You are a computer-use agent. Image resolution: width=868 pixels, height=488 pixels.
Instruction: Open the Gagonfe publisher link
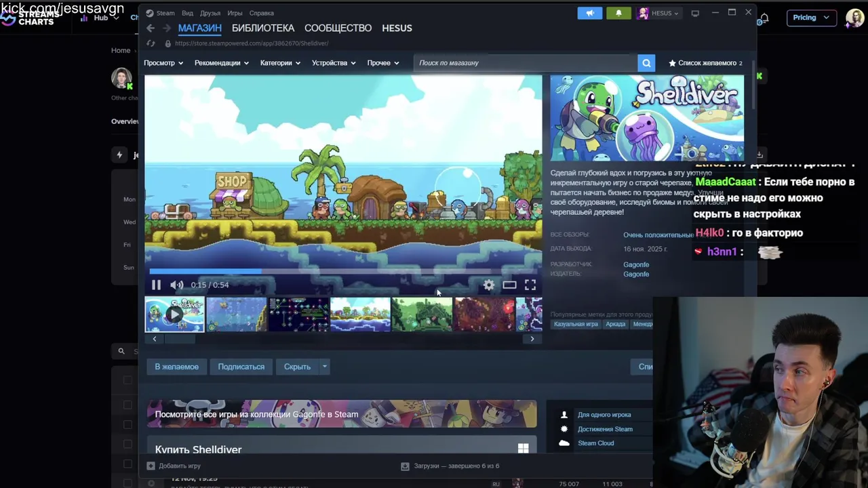(636, 274)
